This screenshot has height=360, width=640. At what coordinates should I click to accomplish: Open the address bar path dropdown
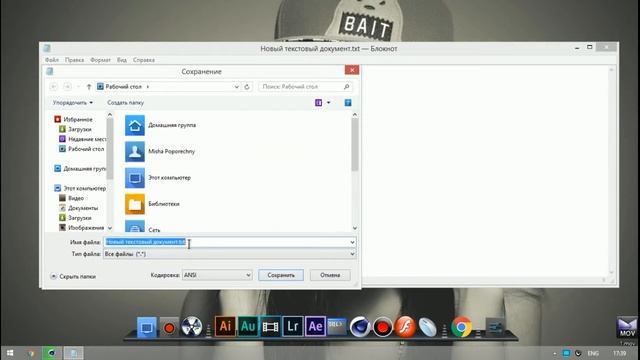coord(236,87)
